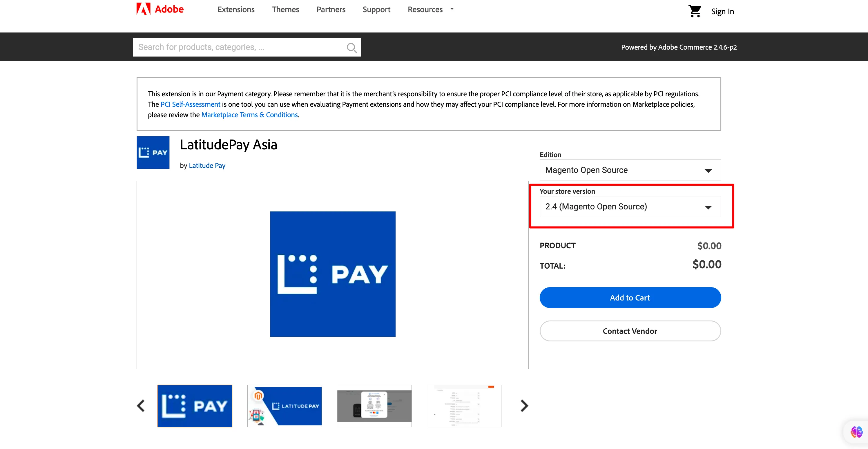Open the Support menu
The height and width of the screenshot is (449, 868).
376,10
